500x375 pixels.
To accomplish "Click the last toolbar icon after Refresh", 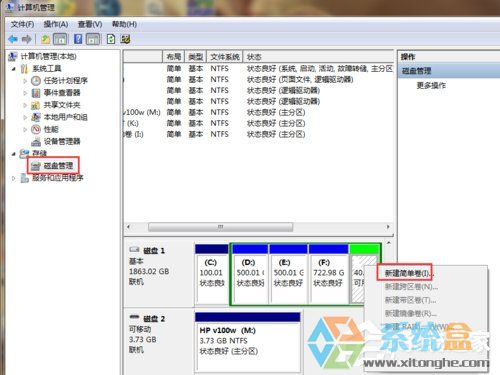I will point(125,39).
